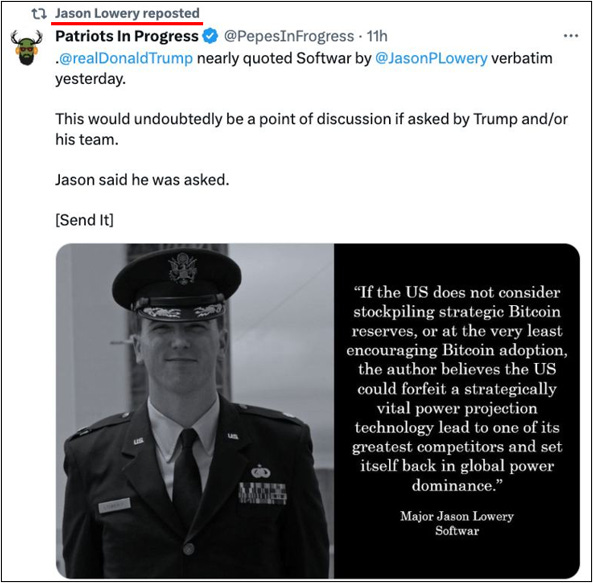Click the Bitcoin reserves quote panel
Image resolution: width=593 pixels, height=583 pixels.
click(457, 411)
